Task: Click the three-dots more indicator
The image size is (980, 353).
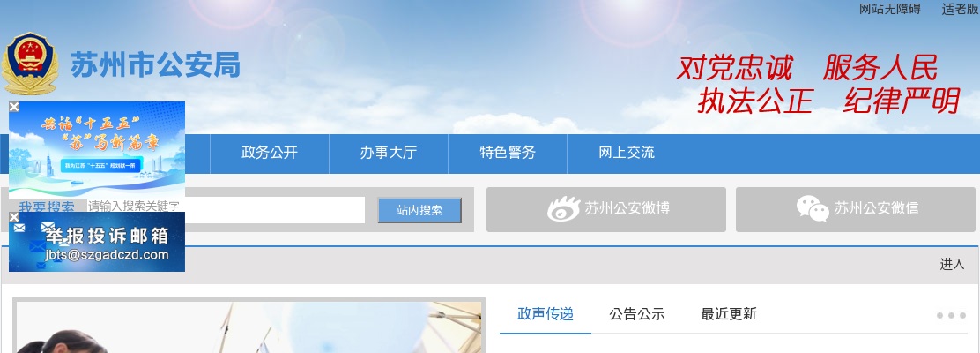Action: click(x=951, y=315)
